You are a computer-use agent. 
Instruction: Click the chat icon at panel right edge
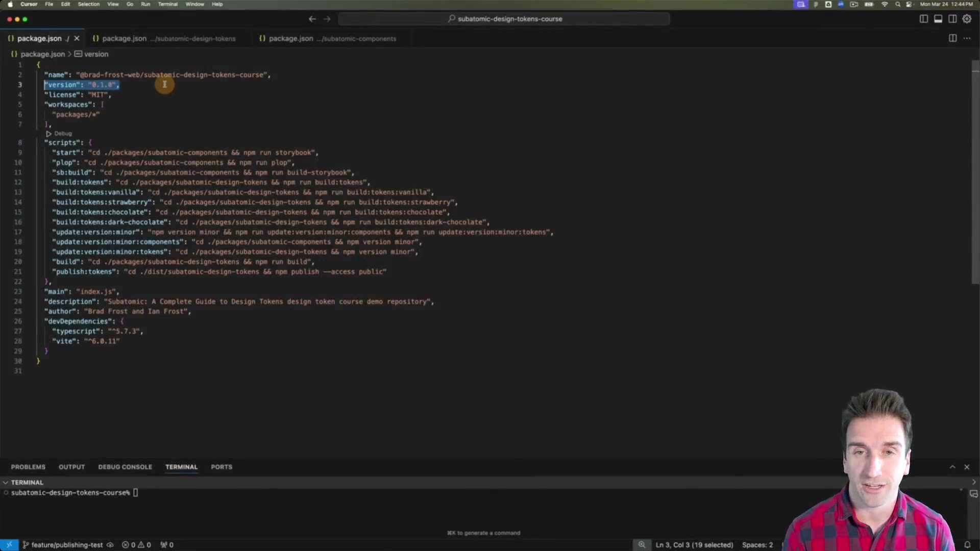[x=973, y=494]
